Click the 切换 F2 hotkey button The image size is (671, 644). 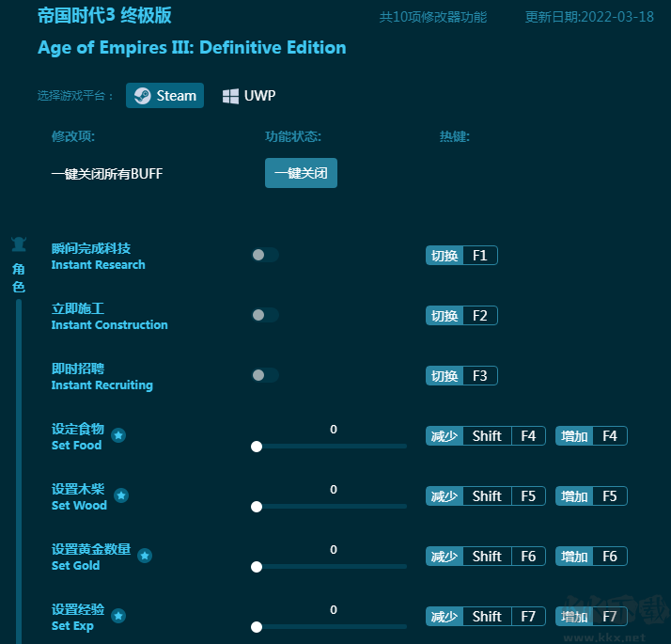point(461,316)
